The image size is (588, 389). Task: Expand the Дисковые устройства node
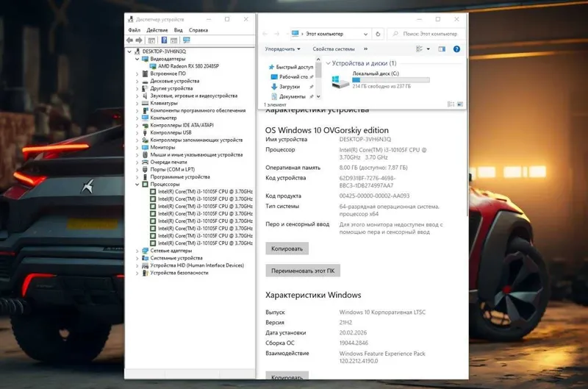[137, 81]
